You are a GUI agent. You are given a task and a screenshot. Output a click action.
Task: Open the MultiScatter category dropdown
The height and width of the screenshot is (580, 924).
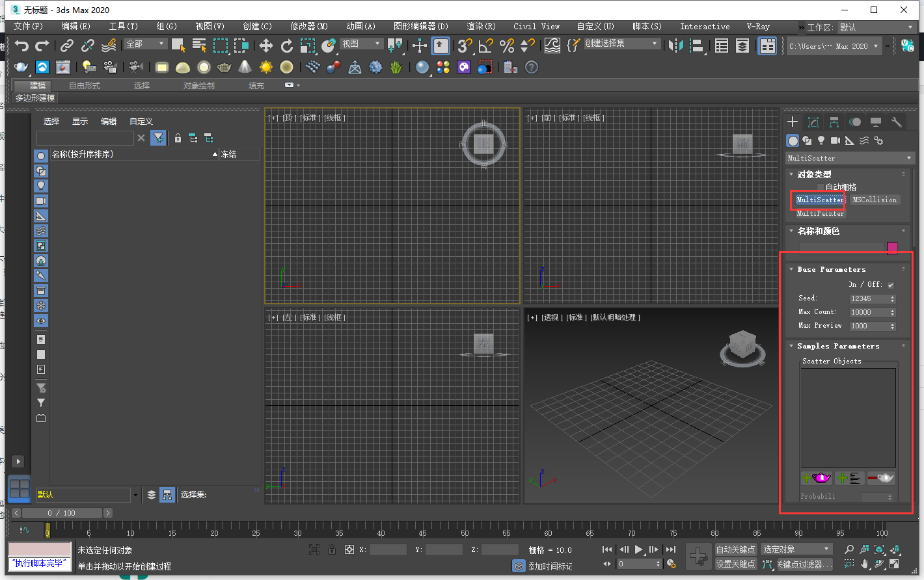pos(850,158)
